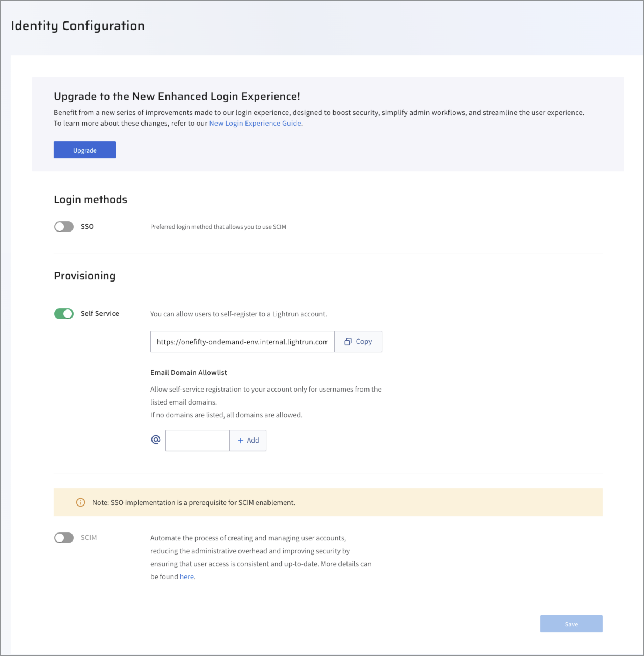Click the Login methods section heading
This screenshot has width=644, height=656.
[x=90, y=199]
